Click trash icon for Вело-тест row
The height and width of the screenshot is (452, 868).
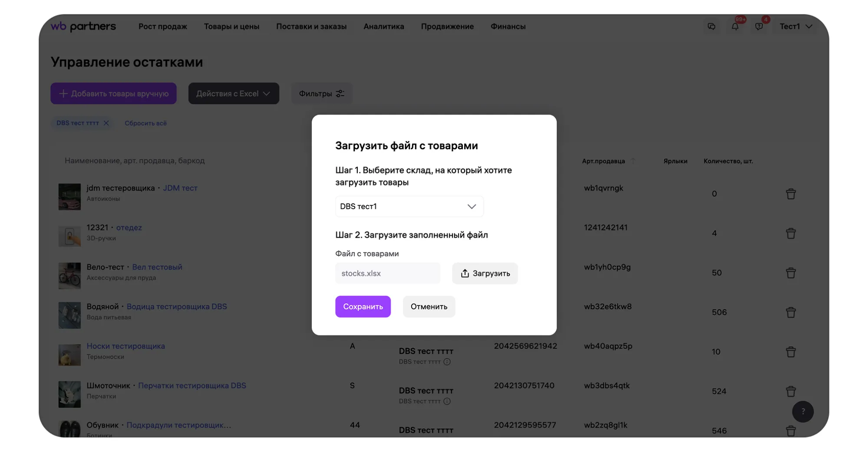coord(790,273)
